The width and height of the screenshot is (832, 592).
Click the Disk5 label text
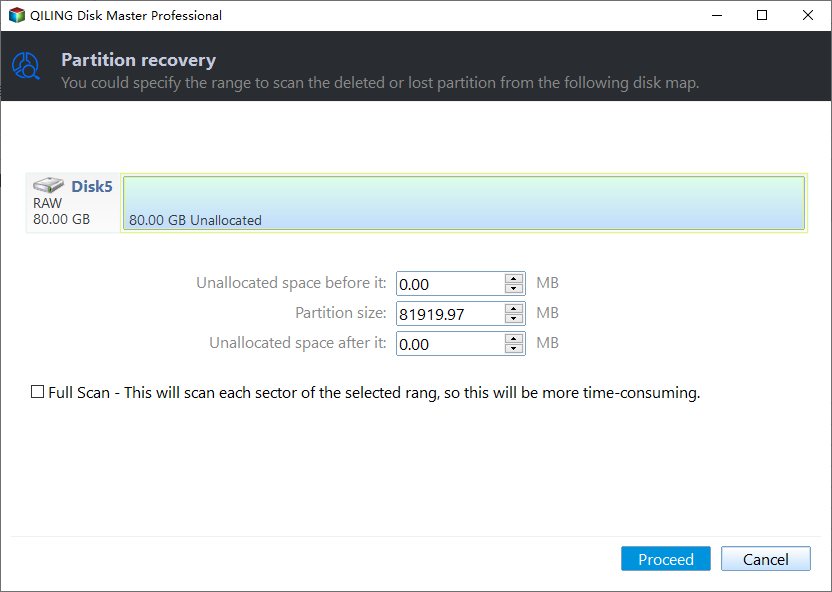point(92,186)
